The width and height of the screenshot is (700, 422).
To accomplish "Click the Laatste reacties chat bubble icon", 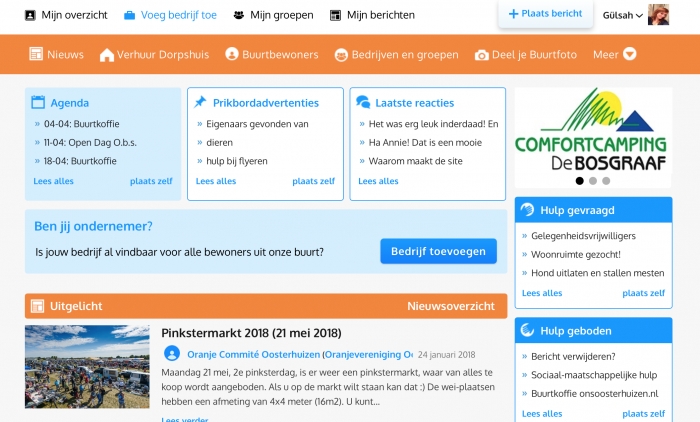I will (x=363, y=102).
